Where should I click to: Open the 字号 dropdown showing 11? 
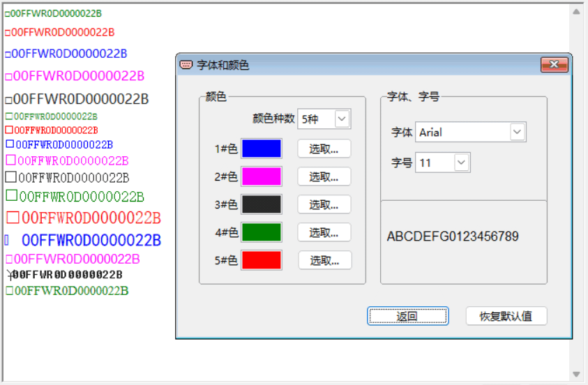[x=442, y=163]
